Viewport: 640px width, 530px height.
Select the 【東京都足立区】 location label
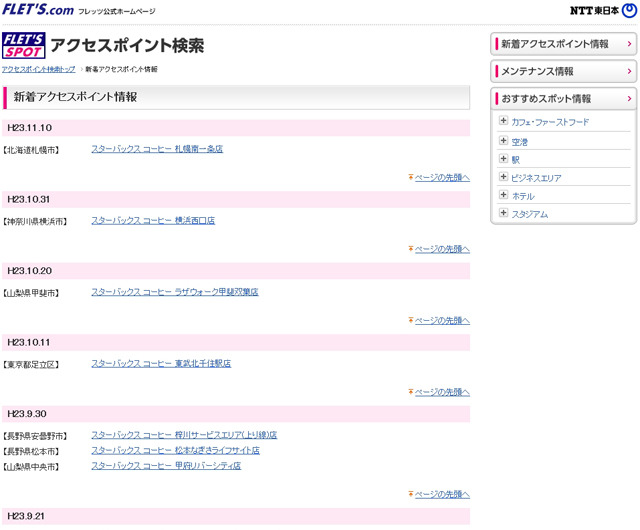[x=31, y=365]
